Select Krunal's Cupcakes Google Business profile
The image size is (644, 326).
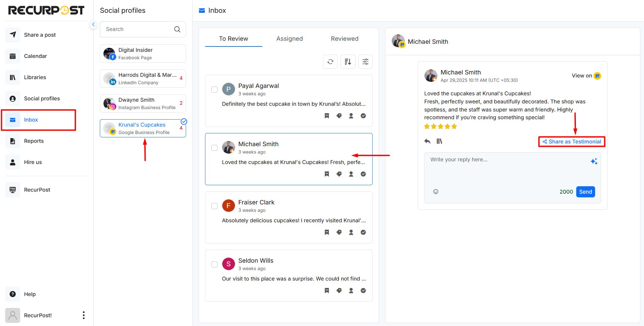click(143, 128)
